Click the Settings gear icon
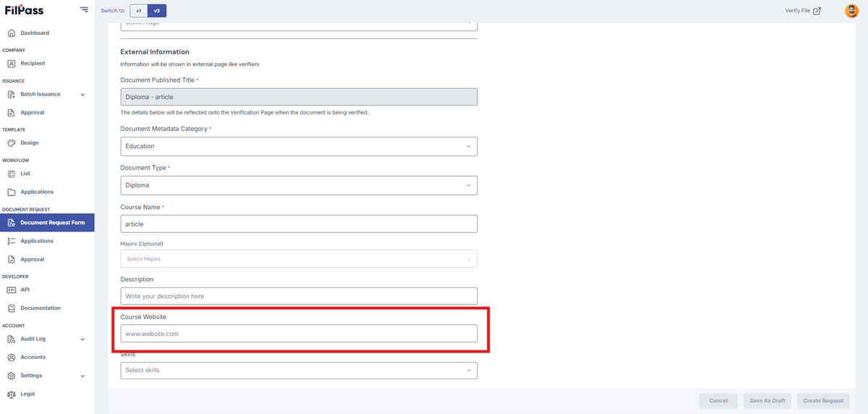Image resolution: width=868 pixels, height=414 pixels. tap(12, 376)
